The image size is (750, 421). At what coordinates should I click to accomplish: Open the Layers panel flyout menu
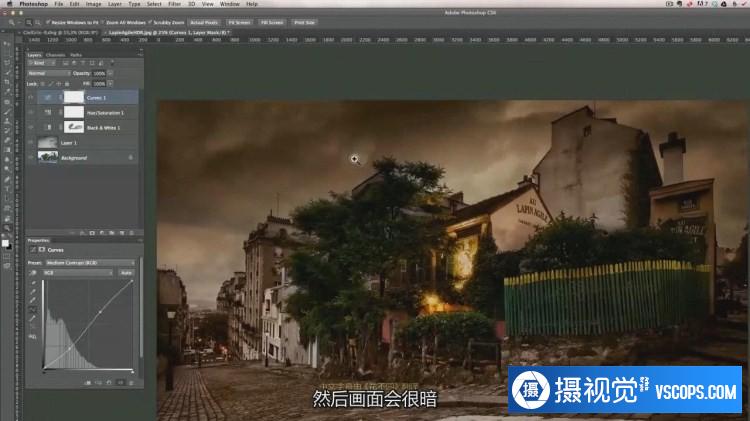[140, 55]
